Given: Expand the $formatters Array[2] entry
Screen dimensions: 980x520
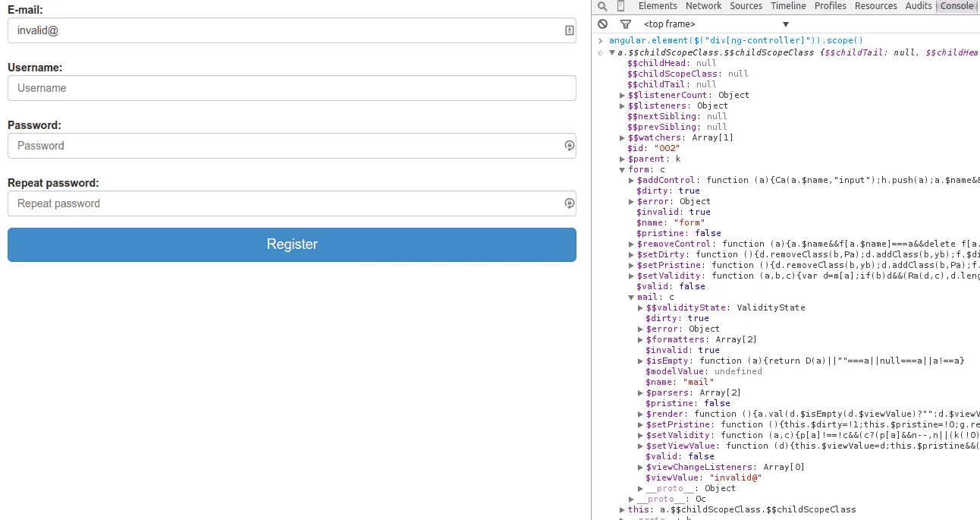Looking at the screenshot, I should [641, 340].
